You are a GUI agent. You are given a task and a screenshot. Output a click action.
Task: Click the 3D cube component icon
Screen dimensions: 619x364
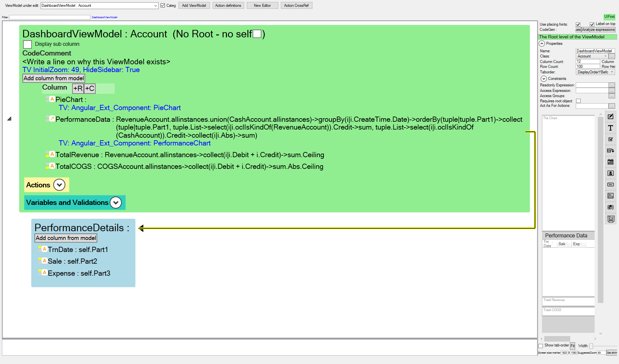(x=611, y=207)
